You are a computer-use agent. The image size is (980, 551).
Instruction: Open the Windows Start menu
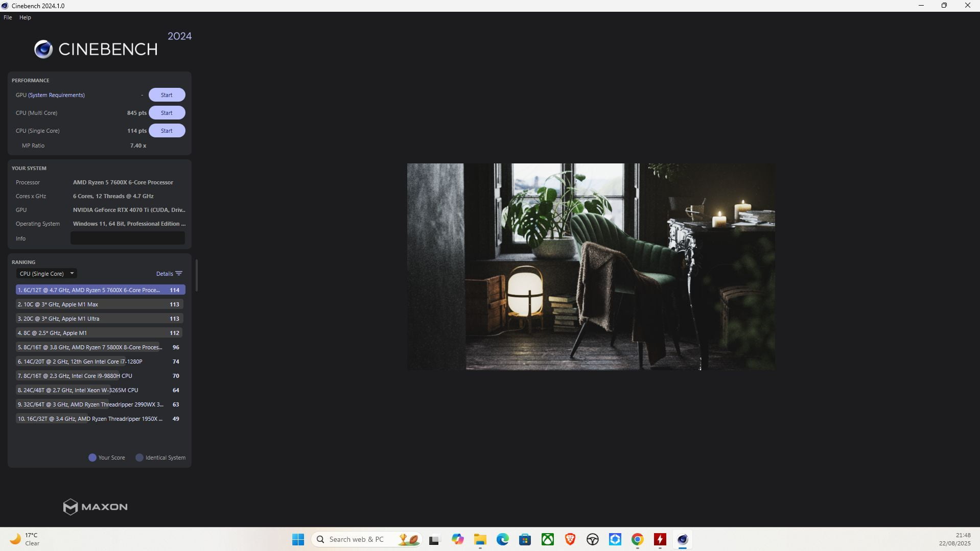298,539
